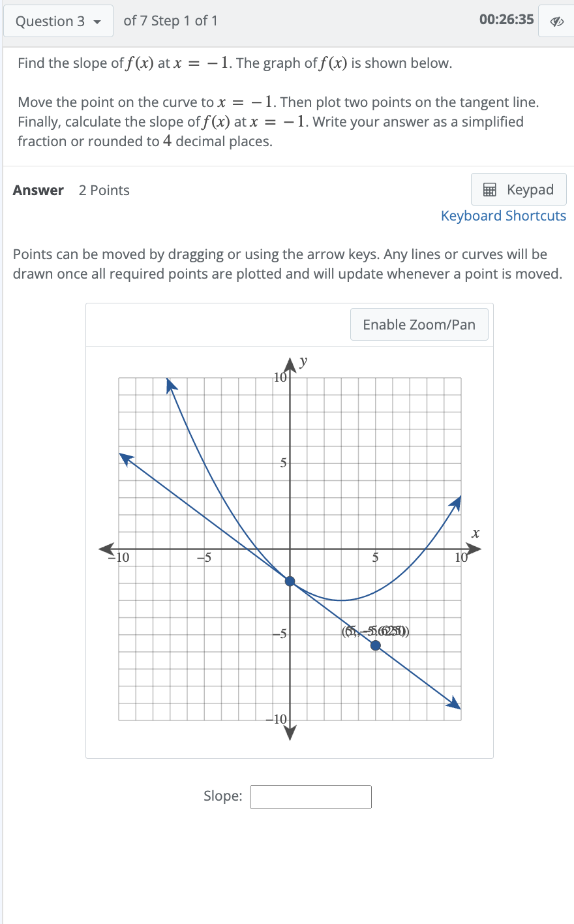The height and width of the screenshot is (924, 574).
Task: Open the question picker to switch questions
Action: pos(58,21)
